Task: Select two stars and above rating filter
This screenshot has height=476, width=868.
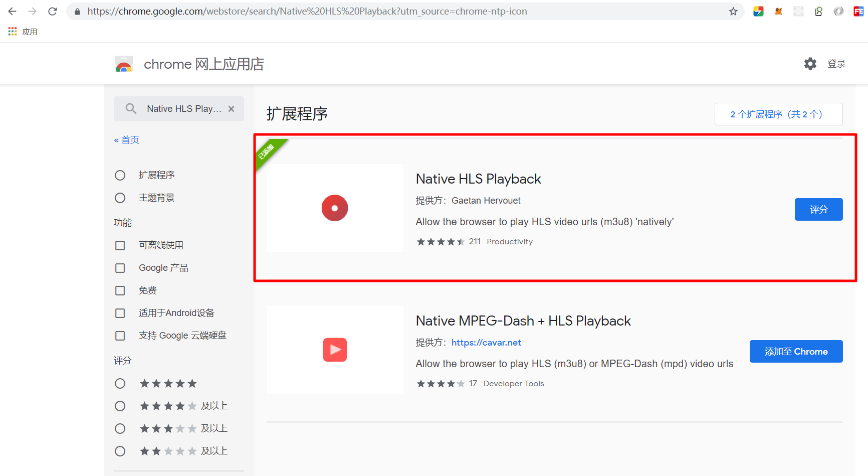Action: pos(120,451)
